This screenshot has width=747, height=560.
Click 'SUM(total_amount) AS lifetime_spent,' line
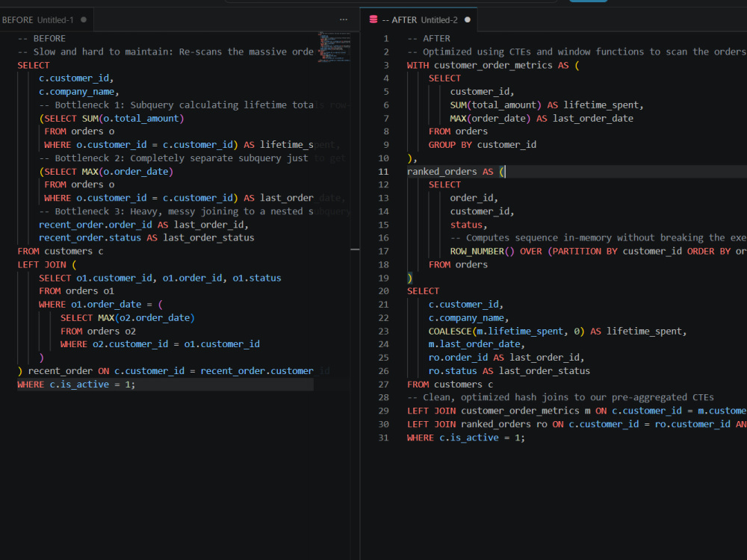click(547, 105)
